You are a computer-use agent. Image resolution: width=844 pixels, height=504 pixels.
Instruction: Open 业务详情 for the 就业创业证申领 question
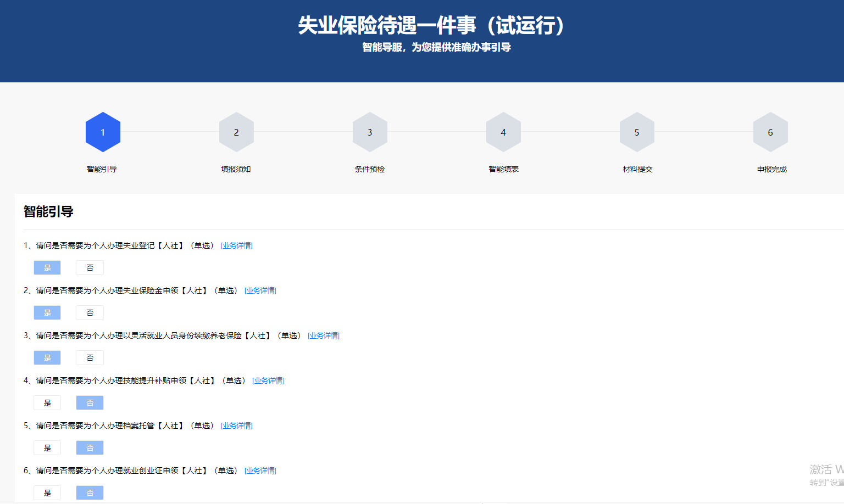[260, 470]
